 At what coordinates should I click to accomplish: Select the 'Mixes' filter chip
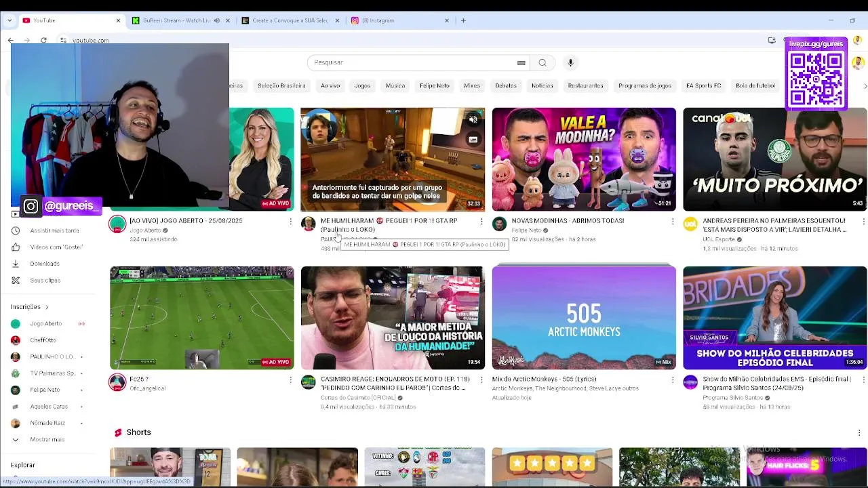click(x=472, y=86)
